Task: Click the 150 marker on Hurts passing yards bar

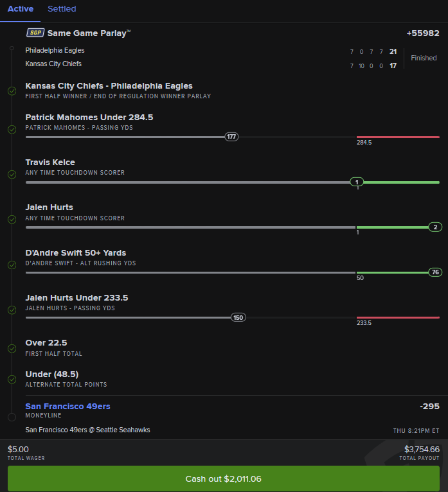Action: pos(238,317)
